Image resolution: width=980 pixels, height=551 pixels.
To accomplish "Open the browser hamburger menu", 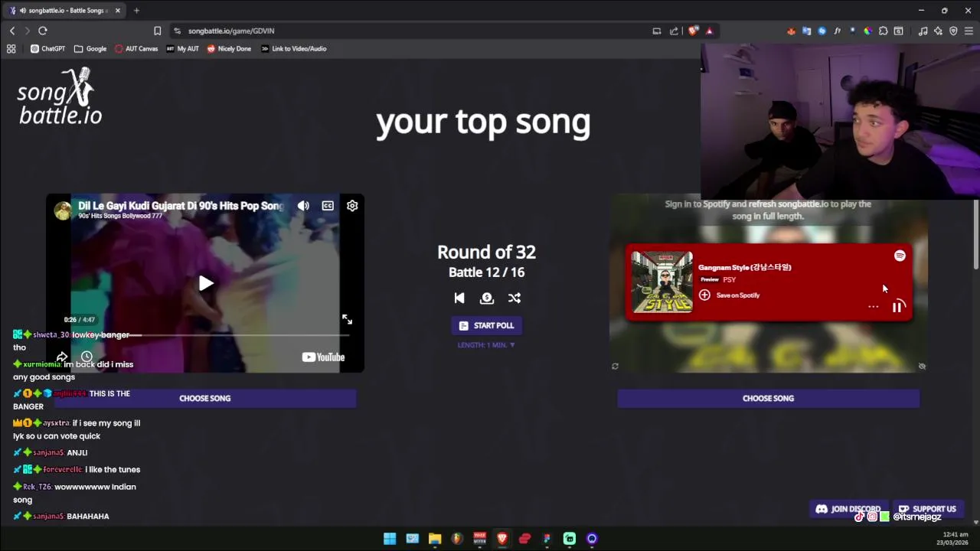I will pos(969,31).
